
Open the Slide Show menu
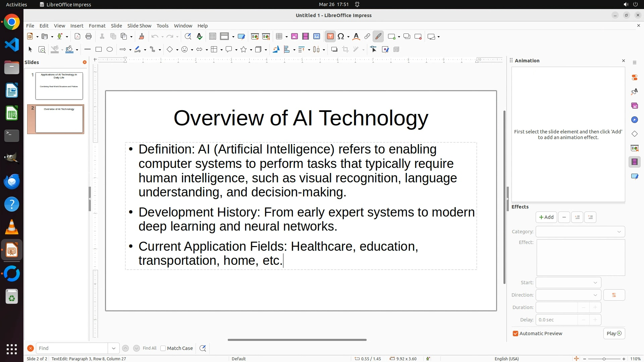click(139, 26)
